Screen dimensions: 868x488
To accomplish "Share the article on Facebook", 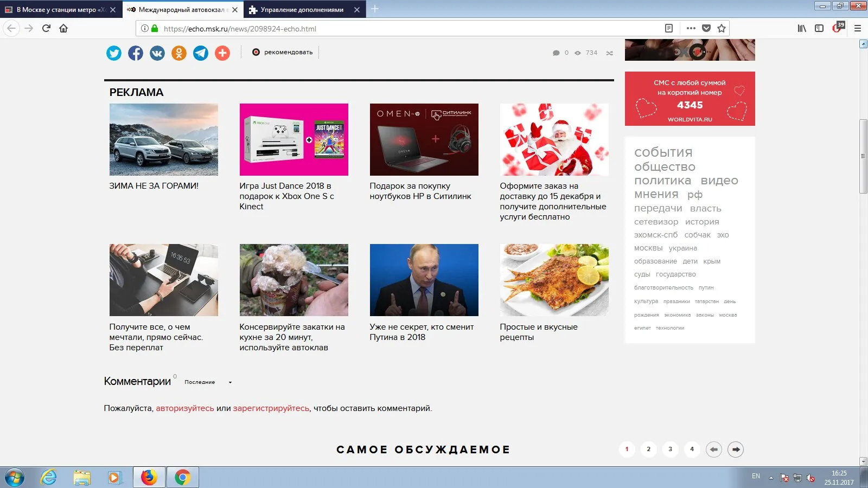I will point(136,53).
